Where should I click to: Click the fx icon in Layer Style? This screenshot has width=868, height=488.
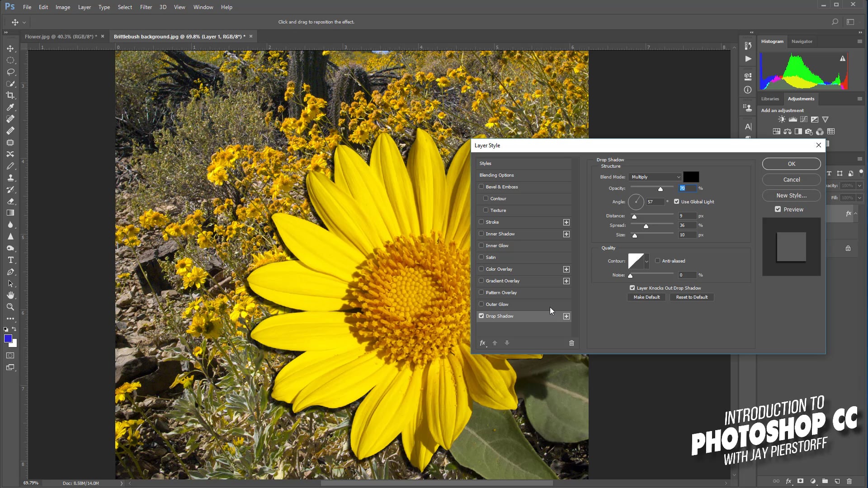pos(482,343)
